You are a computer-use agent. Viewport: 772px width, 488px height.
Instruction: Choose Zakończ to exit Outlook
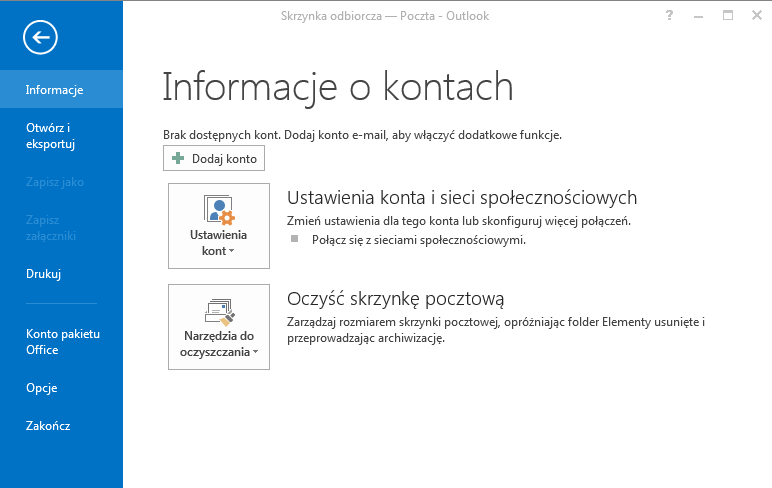coord(62,426)
